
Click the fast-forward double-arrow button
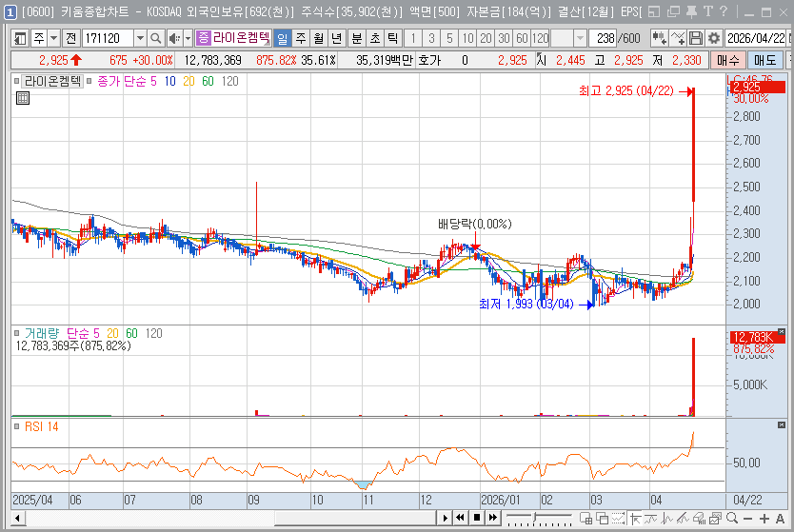(493, 518)
